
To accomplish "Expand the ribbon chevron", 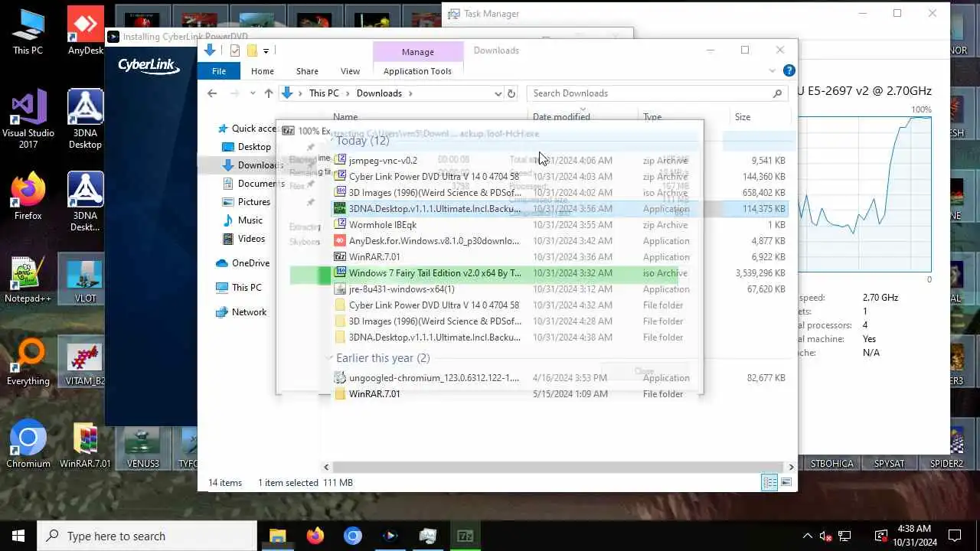I will point(772,70).
